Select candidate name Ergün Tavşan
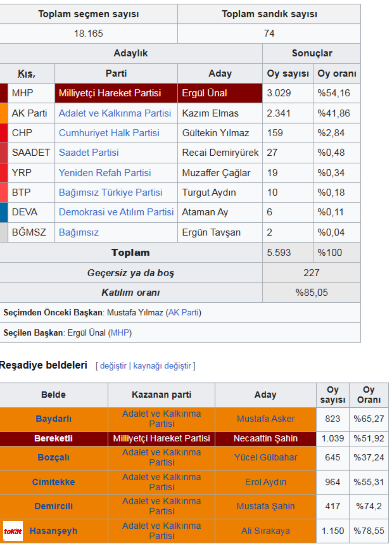The image size is (392, 544). [211, 232]
